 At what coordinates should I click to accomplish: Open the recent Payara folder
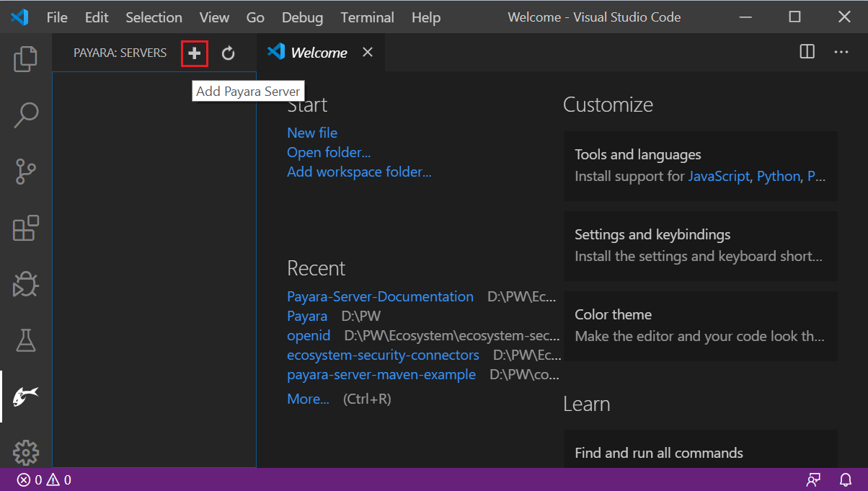coord(307,316)
